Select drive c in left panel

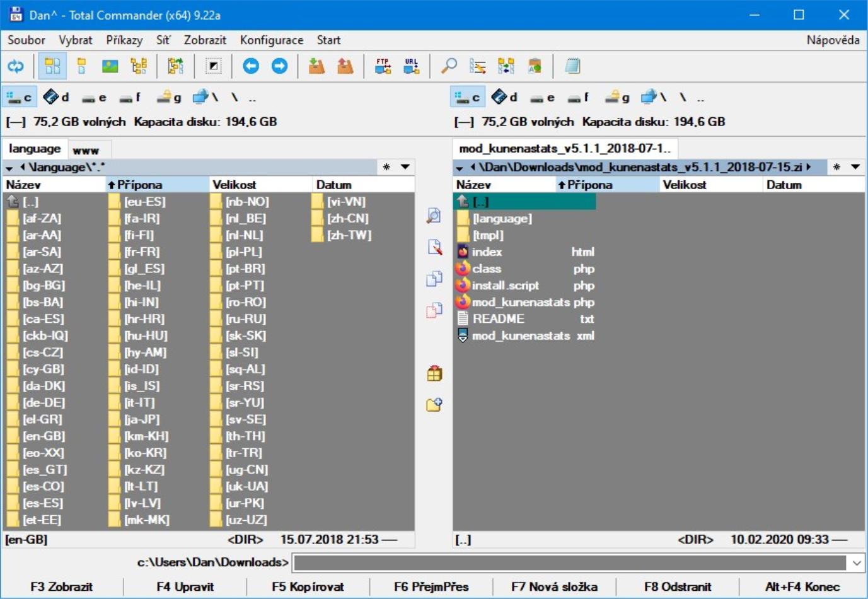coord(20,97)
